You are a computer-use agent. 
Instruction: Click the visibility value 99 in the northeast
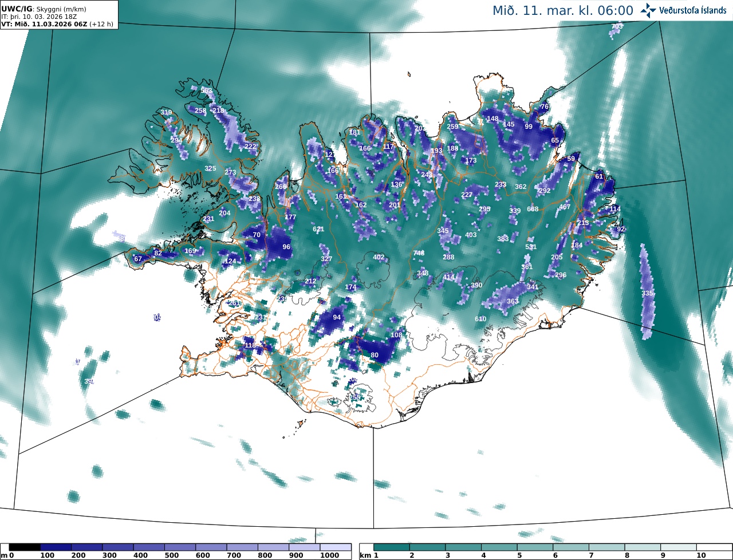(529, 127)
